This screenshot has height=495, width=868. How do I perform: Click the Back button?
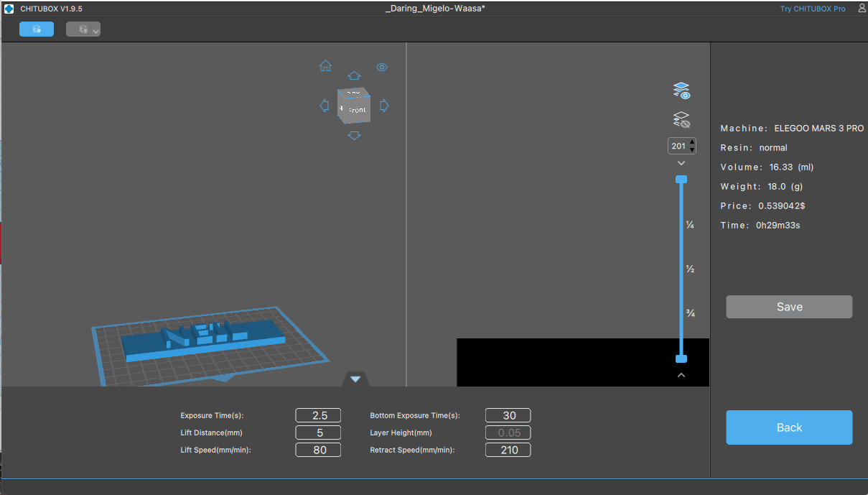click(x=789, y=427)
